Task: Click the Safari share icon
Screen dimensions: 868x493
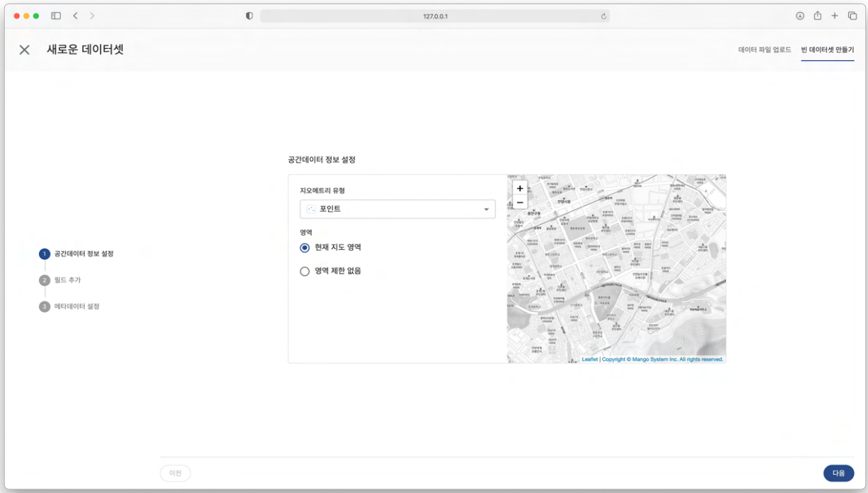Action: 817,16
